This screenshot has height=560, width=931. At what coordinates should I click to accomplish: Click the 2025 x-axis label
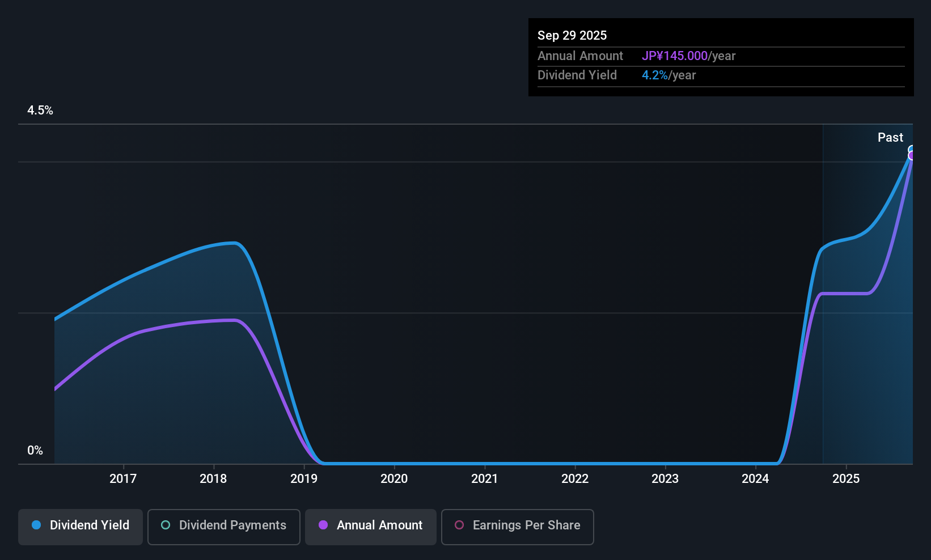(x=845, y=479)
